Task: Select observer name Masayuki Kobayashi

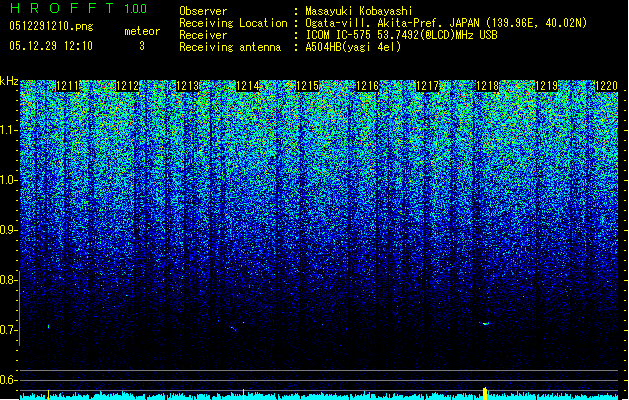Action: [359, 11]
